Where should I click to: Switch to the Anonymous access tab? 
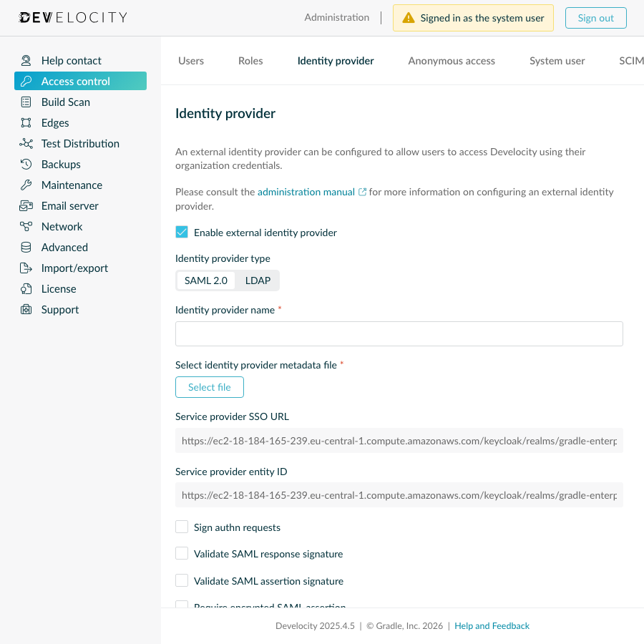tap(451, 61)
